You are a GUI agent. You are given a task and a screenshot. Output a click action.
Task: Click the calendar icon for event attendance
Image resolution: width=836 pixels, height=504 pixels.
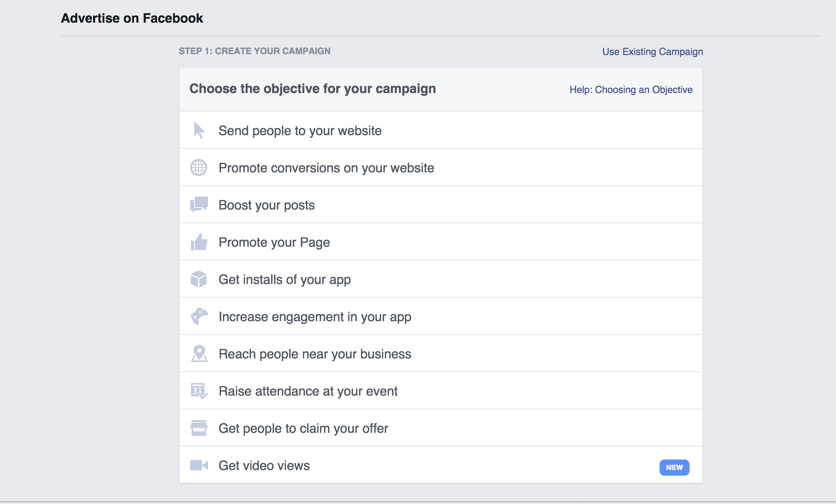pyautogui.click(x=199, y=391)
